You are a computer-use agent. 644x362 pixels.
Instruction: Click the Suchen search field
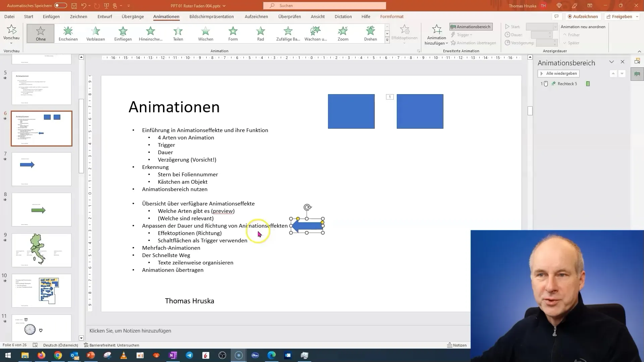click(x=325, y=6)
